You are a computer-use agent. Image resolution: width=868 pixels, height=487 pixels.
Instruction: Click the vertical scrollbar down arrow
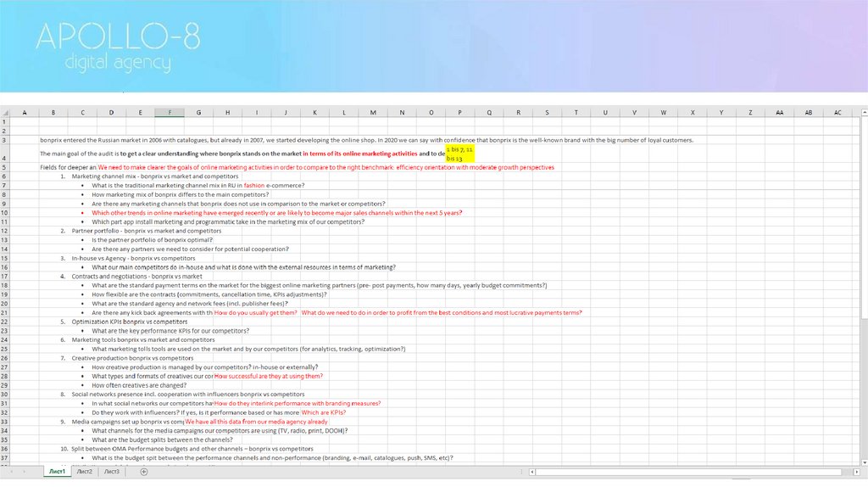pyautogui.click(x=864, y=462)
